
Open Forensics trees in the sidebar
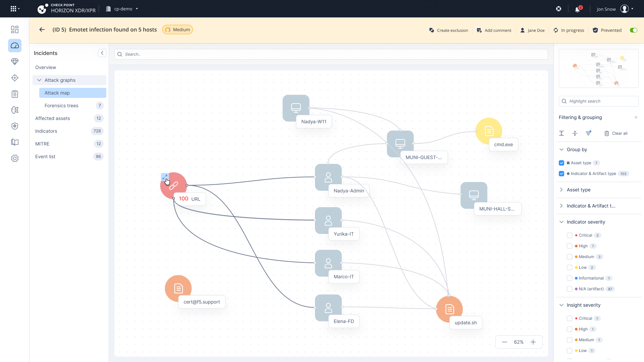(x=61, y=106)
